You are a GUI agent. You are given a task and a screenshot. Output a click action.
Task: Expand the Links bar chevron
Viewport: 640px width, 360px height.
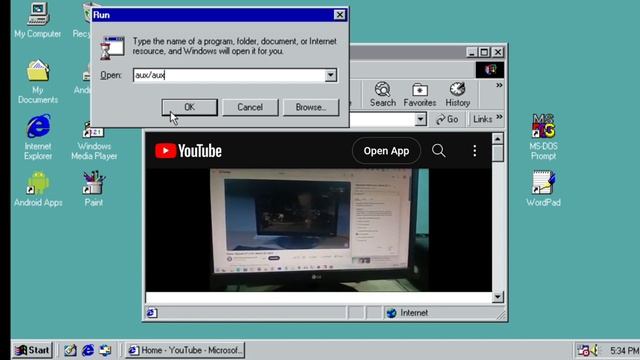click(499, 118)
